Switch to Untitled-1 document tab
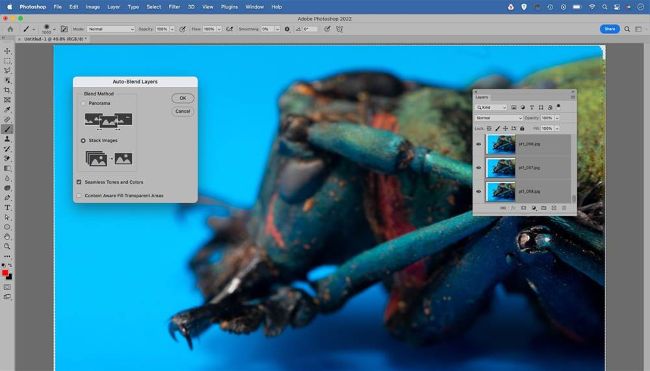650x371 pixels. coord(55,39)
